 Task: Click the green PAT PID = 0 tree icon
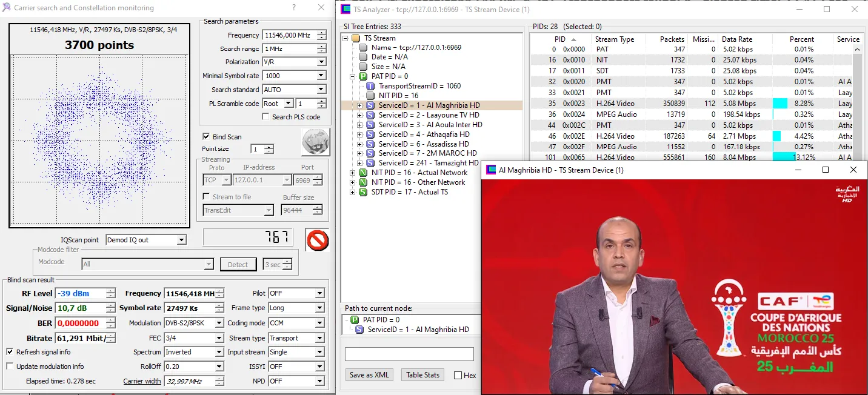362,76
